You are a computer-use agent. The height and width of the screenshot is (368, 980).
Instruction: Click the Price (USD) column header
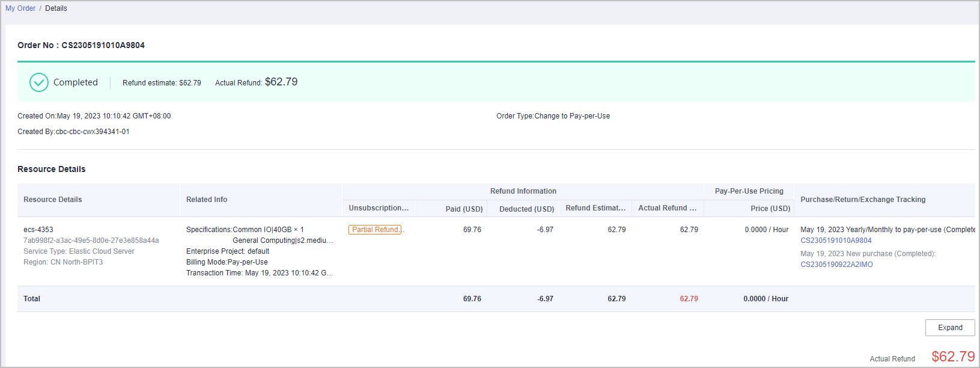770,209
